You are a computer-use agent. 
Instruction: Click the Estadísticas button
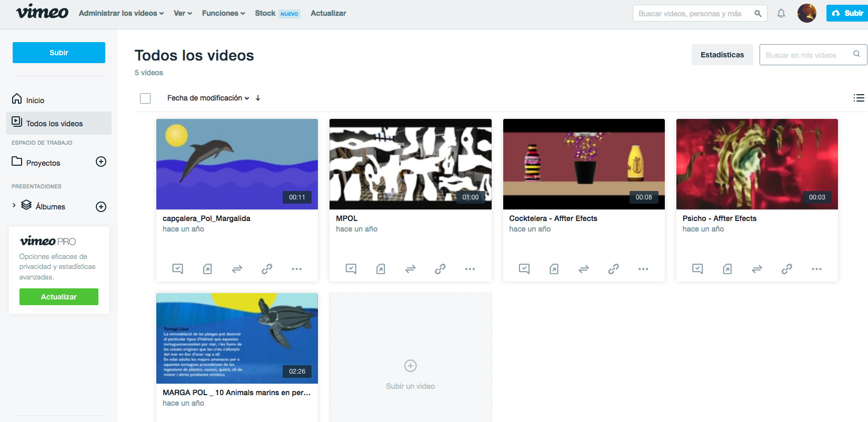pyautogui.click(x=722, y=55)
